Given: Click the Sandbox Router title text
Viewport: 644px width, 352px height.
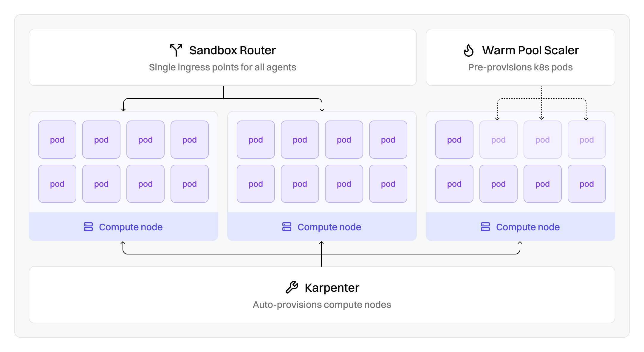Looking at the screenshot, I should (233, 50).
